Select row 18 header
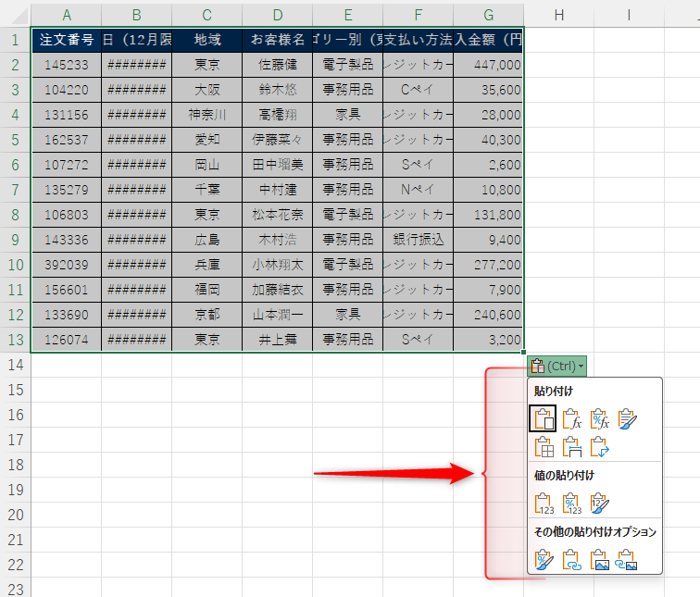 pos(15,465)
